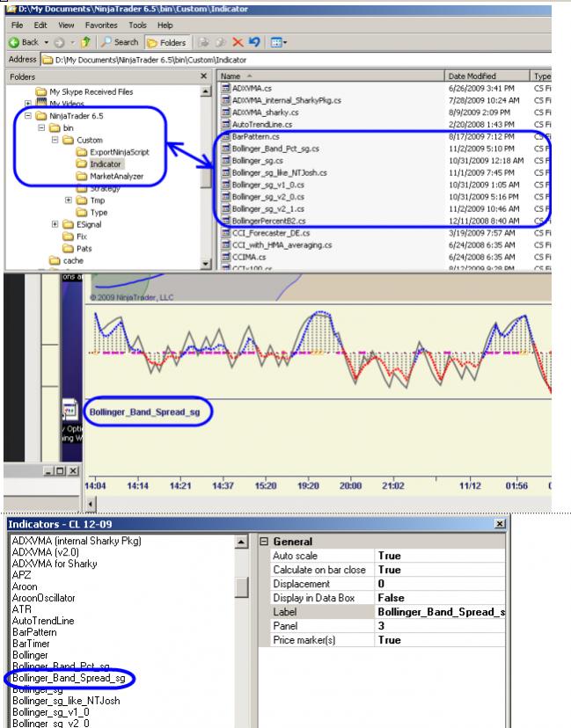Select the BarPattern.cs file icon

226,136
